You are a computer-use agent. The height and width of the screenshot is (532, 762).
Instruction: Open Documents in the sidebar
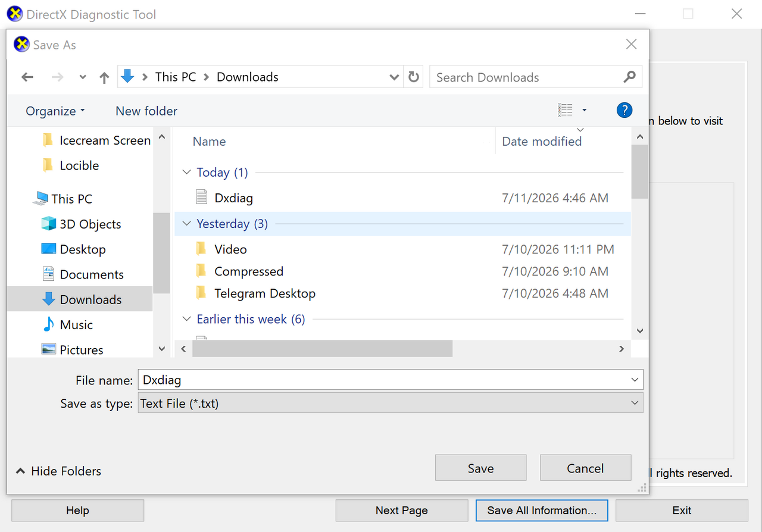coord(83,274)
